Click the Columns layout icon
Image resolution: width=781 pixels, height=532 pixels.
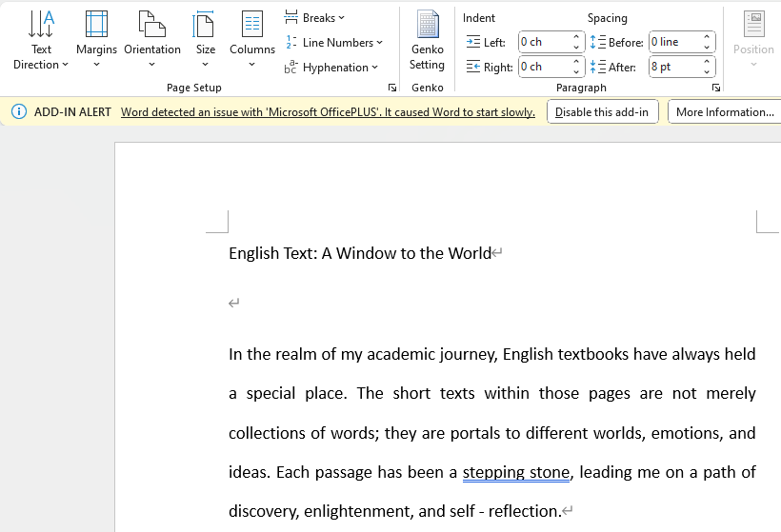[x=251, y=24]
